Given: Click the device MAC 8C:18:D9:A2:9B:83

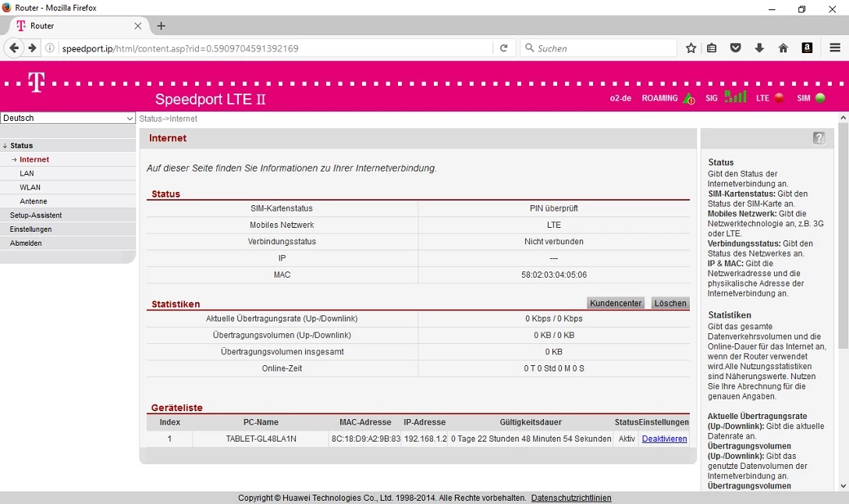Looking at the screenshot, I should pos(366,438).
